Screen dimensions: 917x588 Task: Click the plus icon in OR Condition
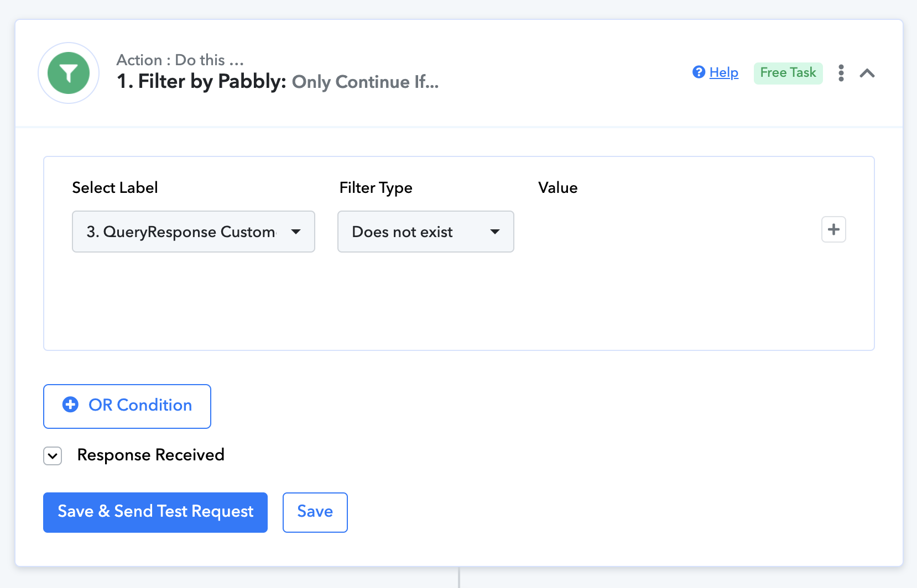click(70, 405)
